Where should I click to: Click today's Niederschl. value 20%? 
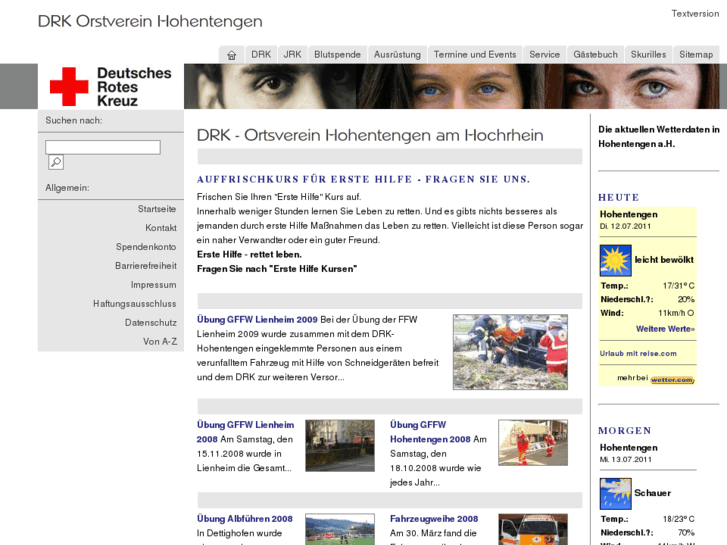coord(686,299)
